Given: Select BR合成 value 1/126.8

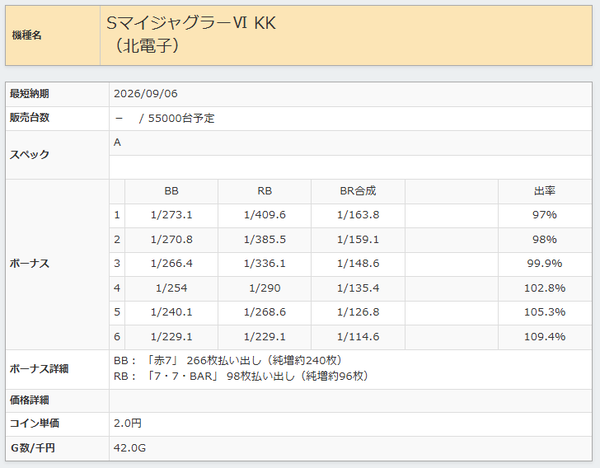Looking at the screenshot, I should tap(358, 312).
